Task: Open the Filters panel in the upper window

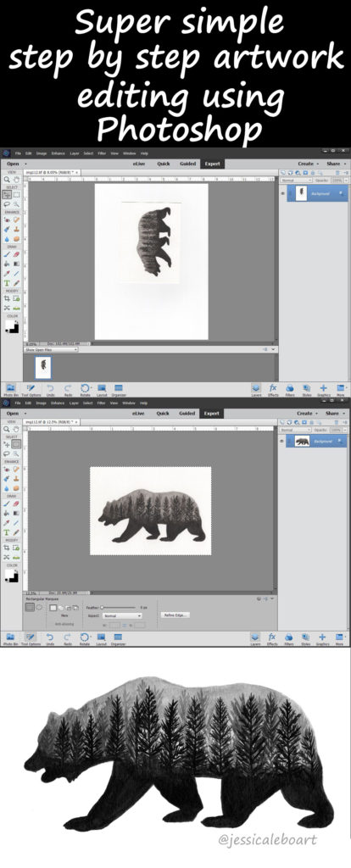Action: (290, 390)
